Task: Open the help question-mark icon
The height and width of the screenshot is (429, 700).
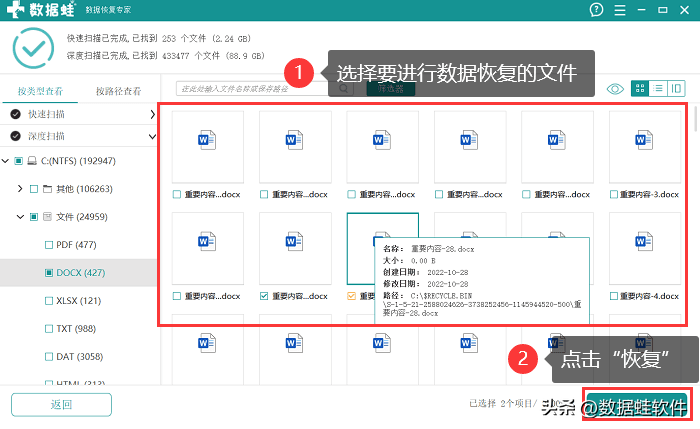Action: point(596,9)
